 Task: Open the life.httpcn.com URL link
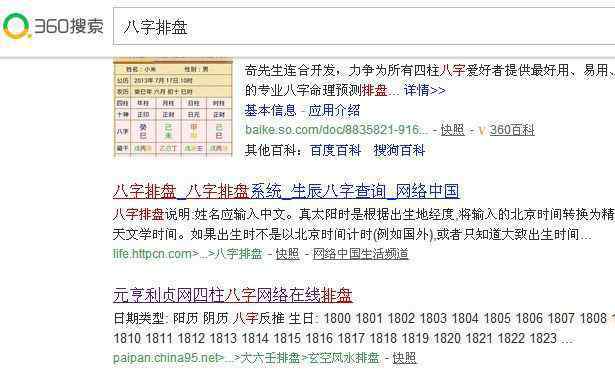pos(187,254)
